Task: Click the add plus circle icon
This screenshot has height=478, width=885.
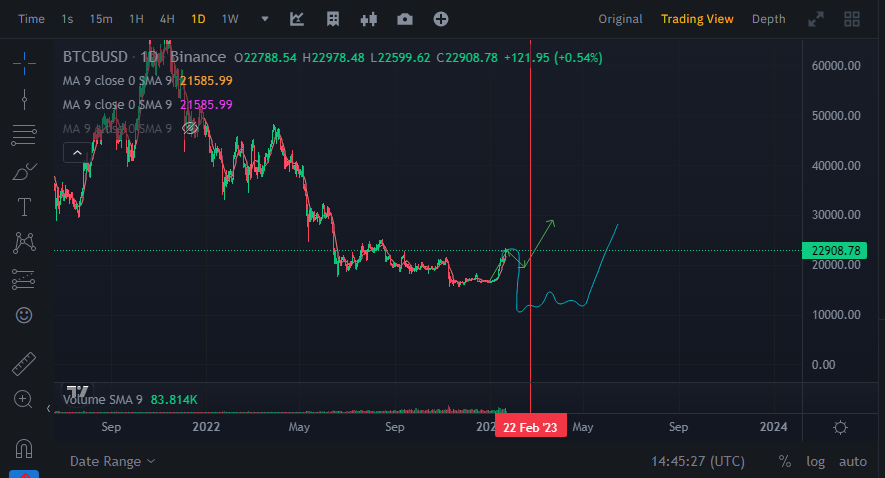Action: 441,19
